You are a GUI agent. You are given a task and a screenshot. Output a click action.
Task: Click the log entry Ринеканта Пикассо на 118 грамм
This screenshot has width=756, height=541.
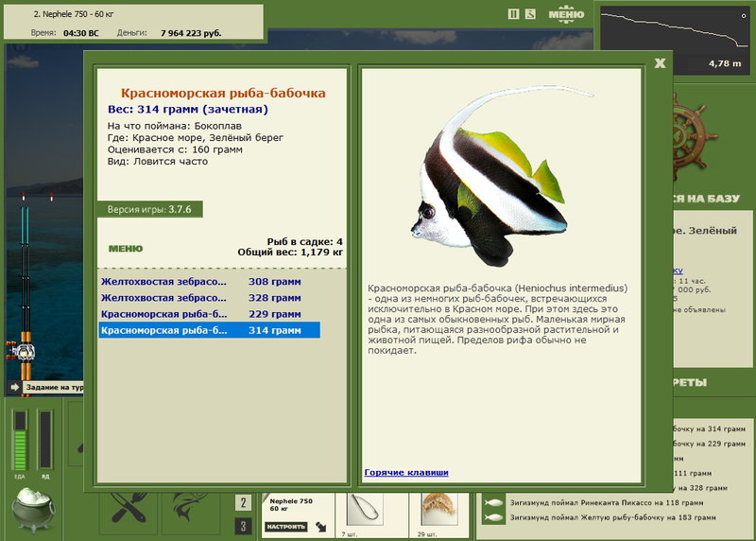pyautogui.click(x=607, y=503)
